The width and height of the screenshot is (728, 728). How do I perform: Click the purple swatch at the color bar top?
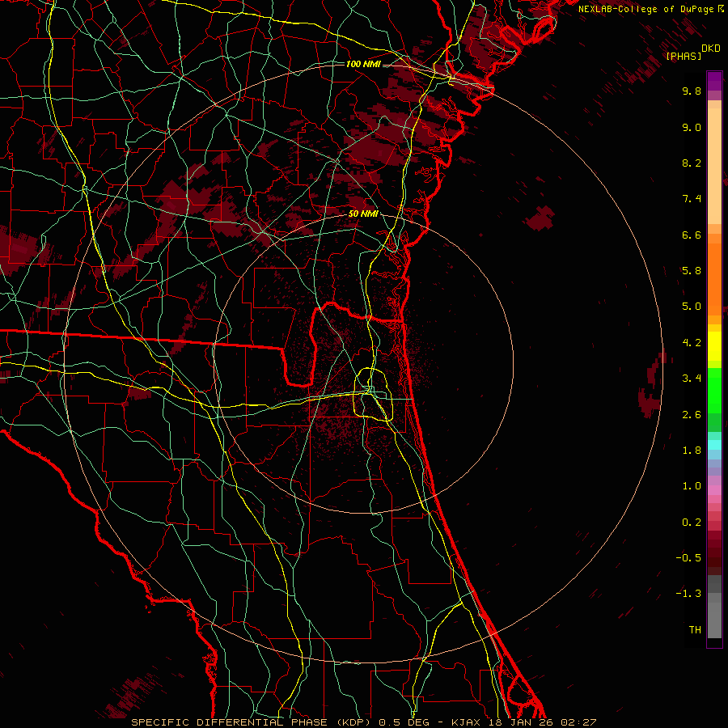tap(714, 81)
